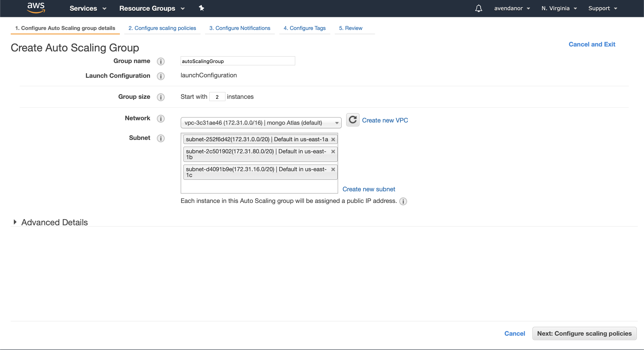Click the Group name text field

(x=237, y=61)
